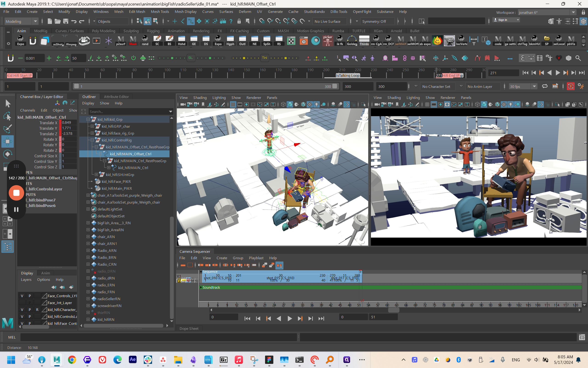Toggle loop playback mode button
The image size is (588, 368).
[x=545, y=86]
